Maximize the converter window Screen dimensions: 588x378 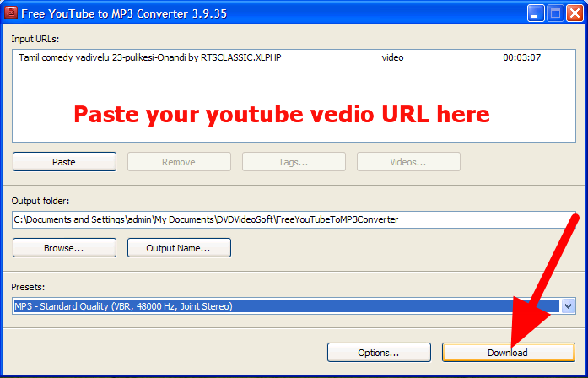555,13
